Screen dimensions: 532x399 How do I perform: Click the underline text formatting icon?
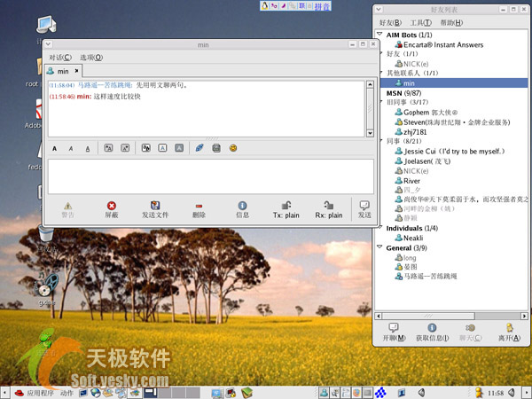[87, 148]
